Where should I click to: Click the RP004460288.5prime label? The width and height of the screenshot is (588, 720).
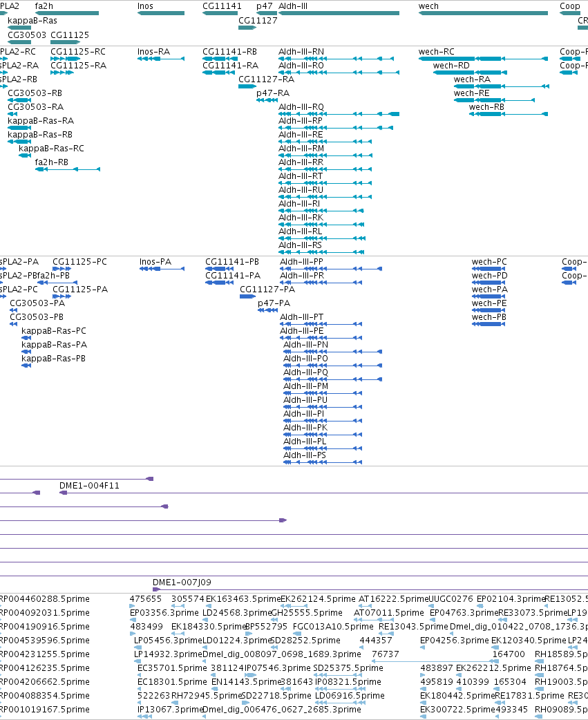(x=44, y=599)
